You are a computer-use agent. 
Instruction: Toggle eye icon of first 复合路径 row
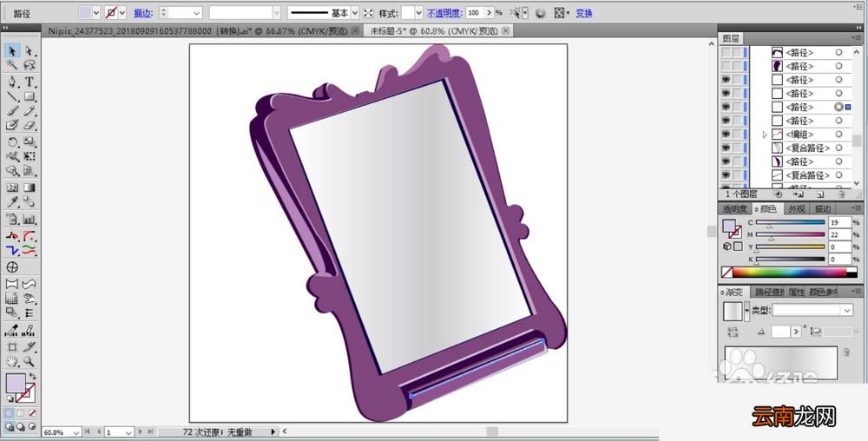click(726, 148)
